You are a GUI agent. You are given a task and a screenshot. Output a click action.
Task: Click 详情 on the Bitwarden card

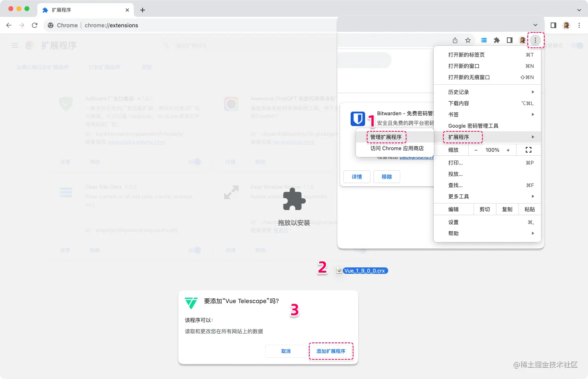coord(357,177)
